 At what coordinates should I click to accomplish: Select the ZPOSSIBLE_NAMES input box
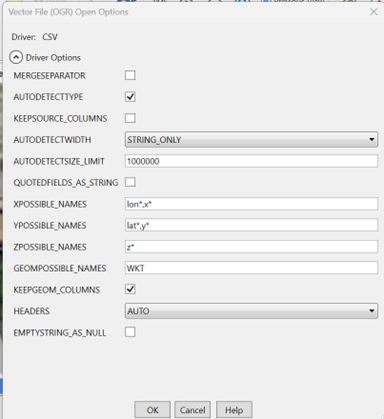click(251, 247)
